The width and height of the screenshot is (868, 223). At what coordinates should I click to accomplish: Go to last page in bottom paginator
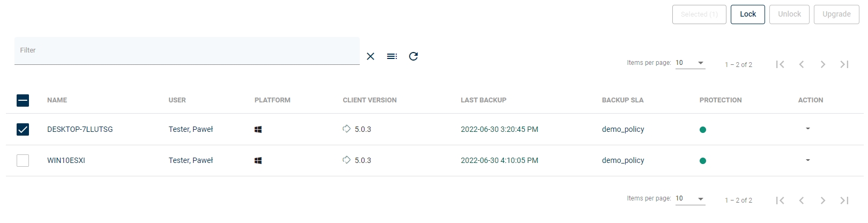[x=844, y=200]
